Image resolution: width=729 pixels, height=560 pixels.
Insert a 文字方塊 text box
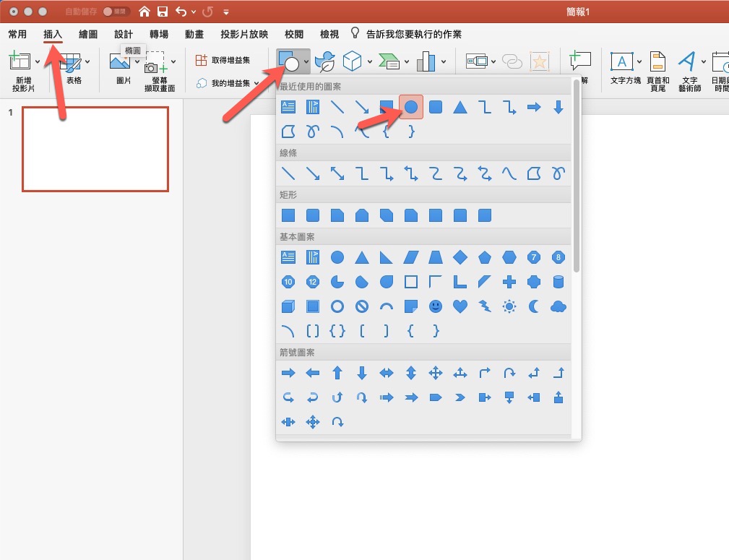624,70
